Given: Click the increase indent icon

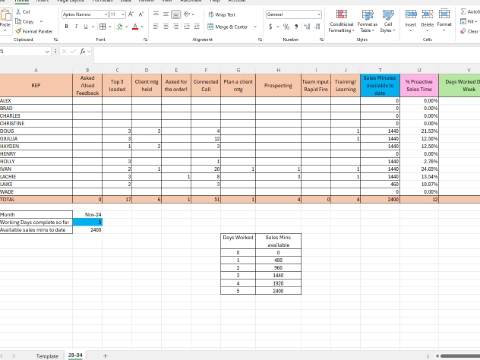Looking at the screenshot, I should 197,26.
